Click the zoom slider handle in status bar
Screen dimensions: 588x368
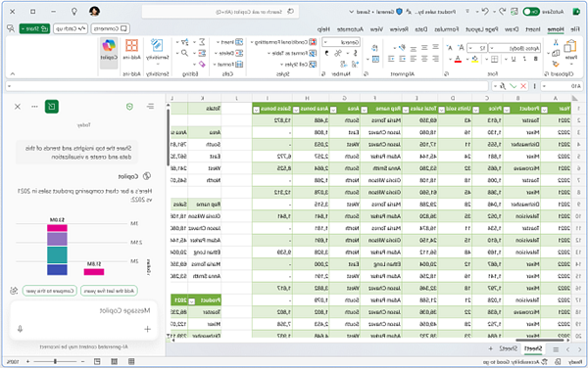pos(55,361)
